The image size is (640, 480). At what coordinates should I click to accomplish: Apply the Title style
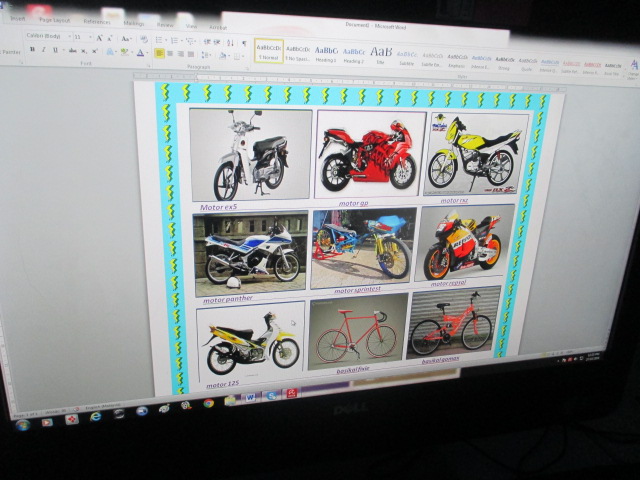click(381, 55)
